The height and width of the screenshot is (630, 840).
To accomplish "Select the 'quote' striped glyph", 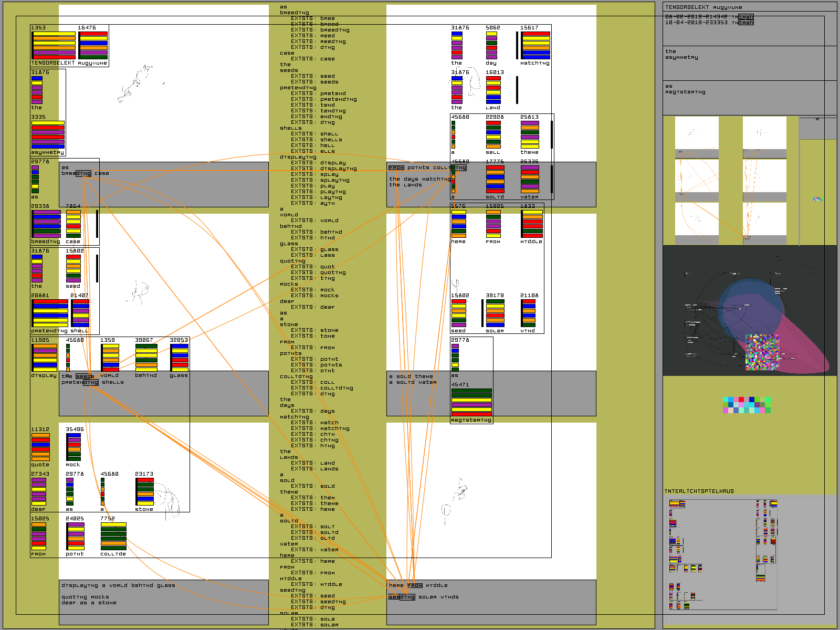I will point(40,447).
